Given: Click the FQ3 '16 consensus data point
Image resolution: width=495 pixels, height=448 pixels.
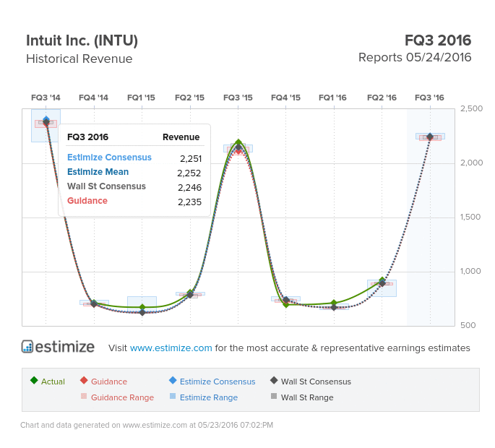Looking at the screenshot, I should pyautogui.click(x=430, y=137).
